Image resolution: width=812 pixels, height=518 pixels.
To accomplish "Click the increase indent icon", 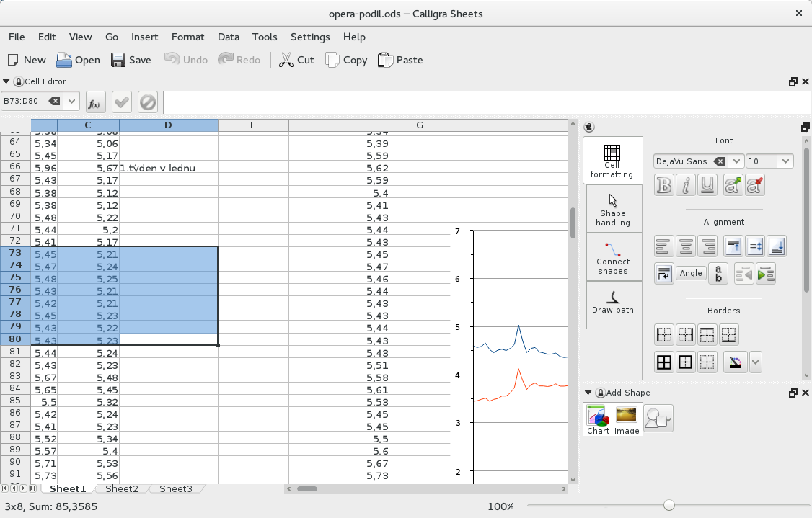I will 766,274.
